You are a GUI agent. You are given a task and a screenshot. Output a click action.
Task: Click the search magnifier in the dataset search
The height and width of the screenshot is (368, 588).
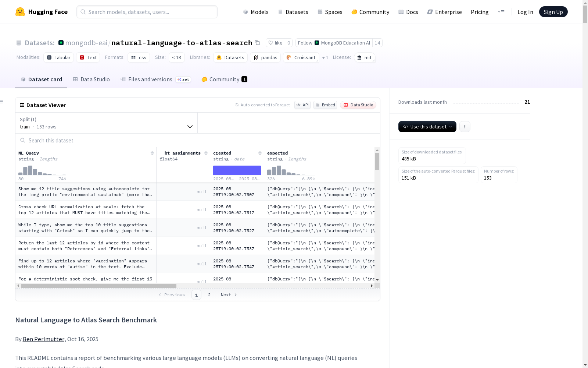23,140
